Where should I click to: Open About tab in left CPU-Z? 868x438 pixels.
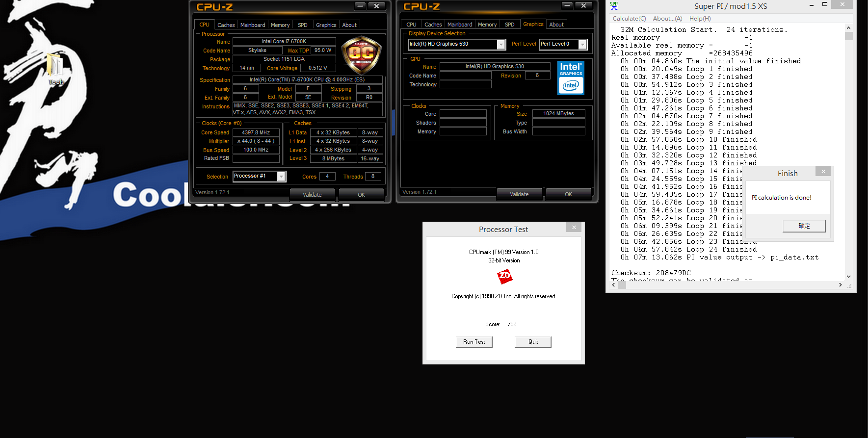(x=349, y=25)
